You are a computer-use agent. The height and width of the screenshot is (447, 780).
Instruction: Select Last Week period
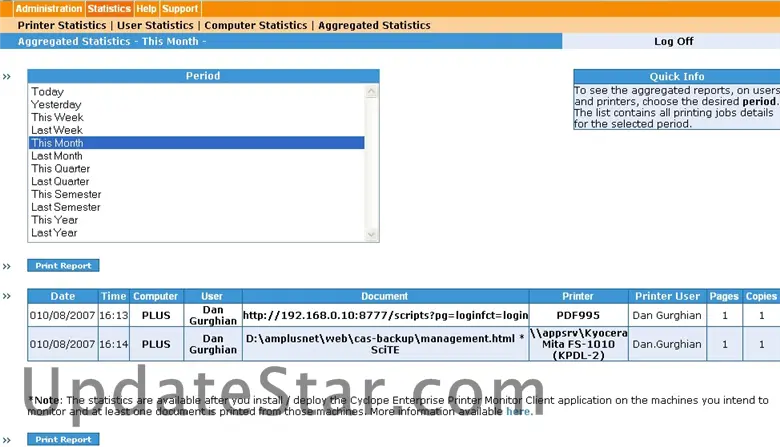[196, 130]
